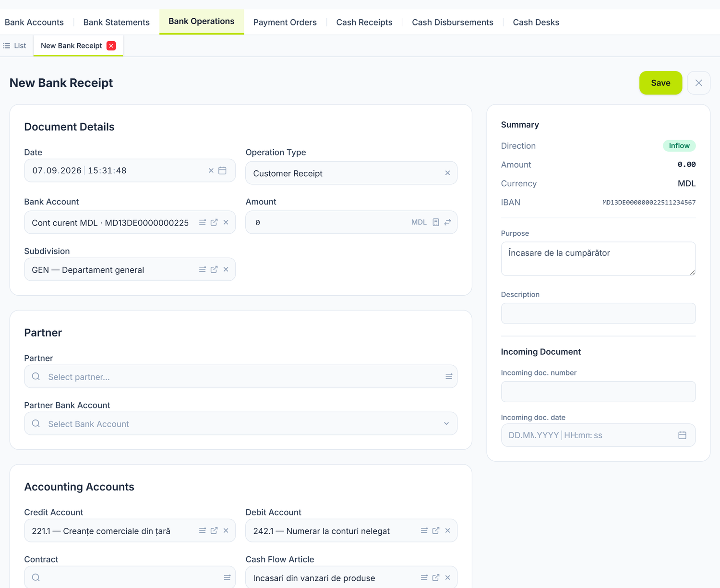
Task: Clear the Credit Account selection
Action: (226, 530)
